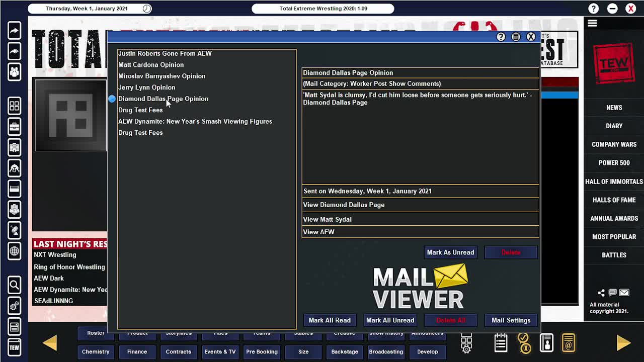644x362 pixels.
Task: Open the globe world icon in sidebar
Action: tap(14, 250)
